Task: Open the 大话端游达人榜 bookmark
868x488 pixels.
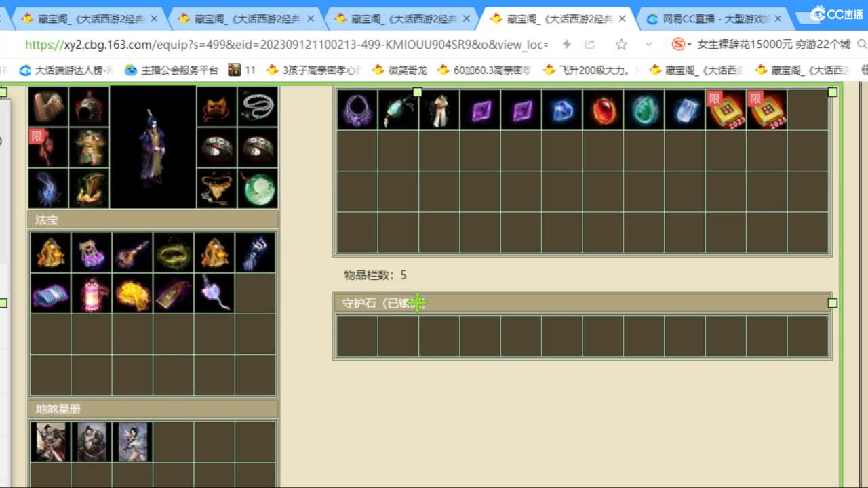Action: (x=66, y=70)
